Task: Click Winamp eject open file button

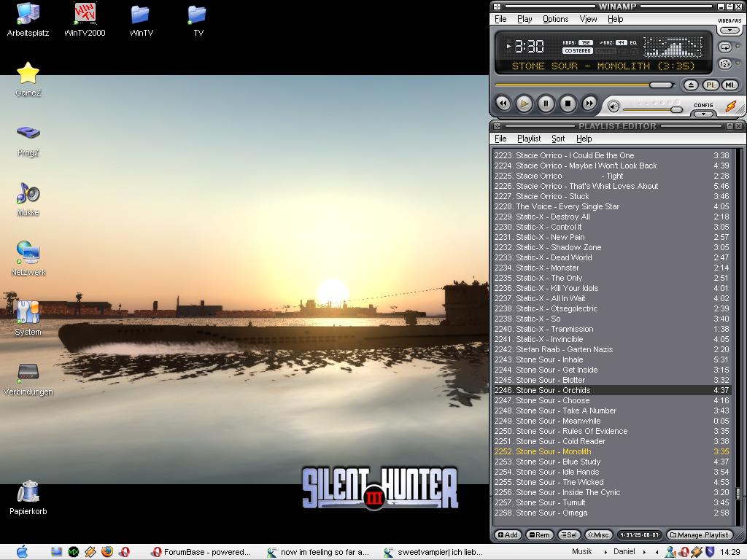Action: tap(692, 85)
